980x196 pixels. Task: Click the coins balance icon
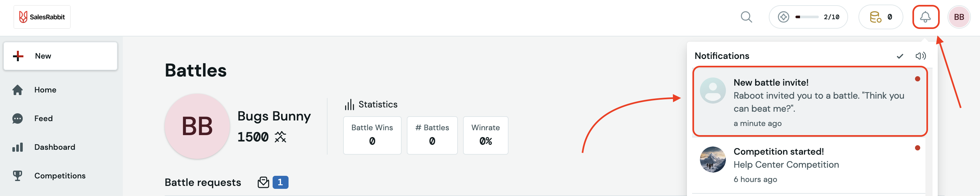[875, 17]
